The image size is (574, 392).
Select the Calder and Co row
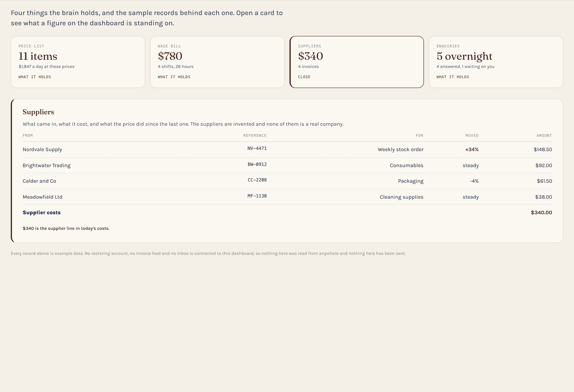click(x=287, y=181)
